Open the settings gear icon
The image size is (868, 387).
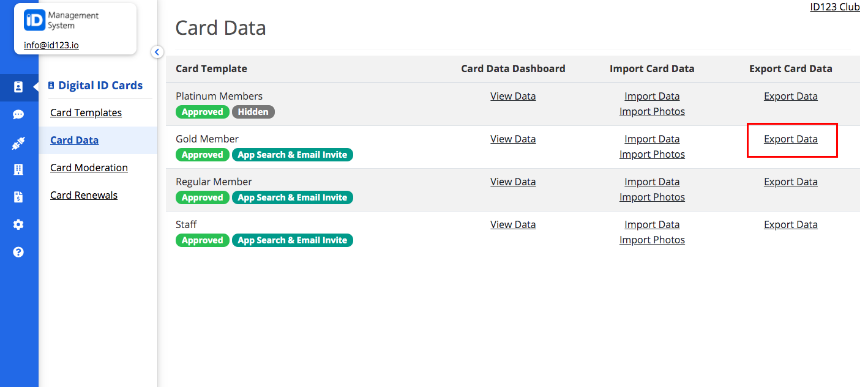click(x=19, y=224)
